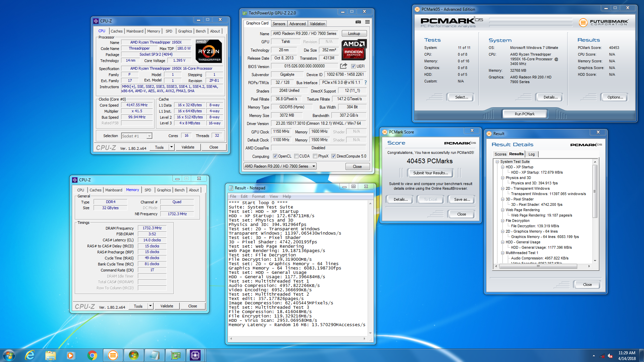The width and height of the screenshot is (644, 362).
Task: Toggle the DirectCompute 5.0 checkbox
Action: coord(333,156)
